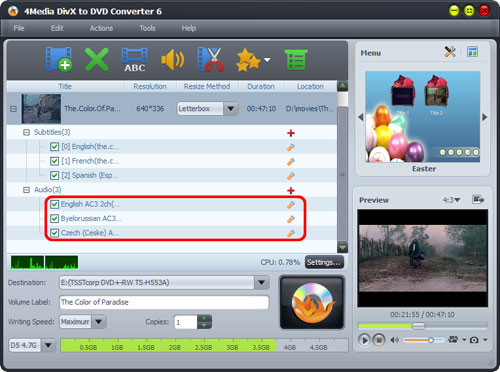Open the green list panel toolbar icon
Screen dimensions: 500x372
click(x=296, y=60)
